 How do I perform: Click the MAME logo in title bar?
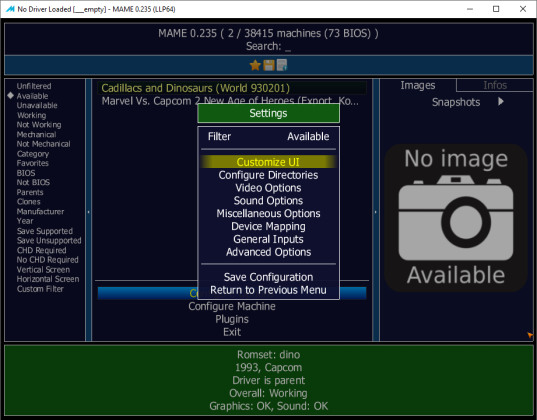click(x=10, y=9)
